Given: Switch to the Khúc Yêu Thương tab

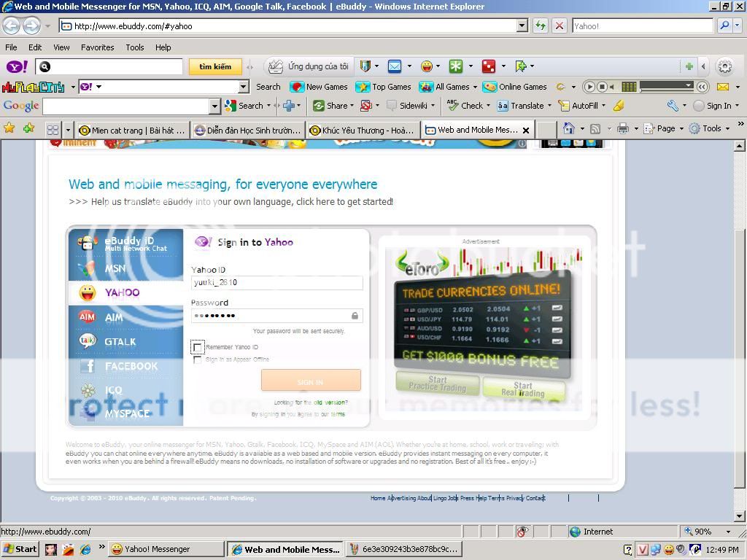Looking at the screenshot, I should [362, 130].
